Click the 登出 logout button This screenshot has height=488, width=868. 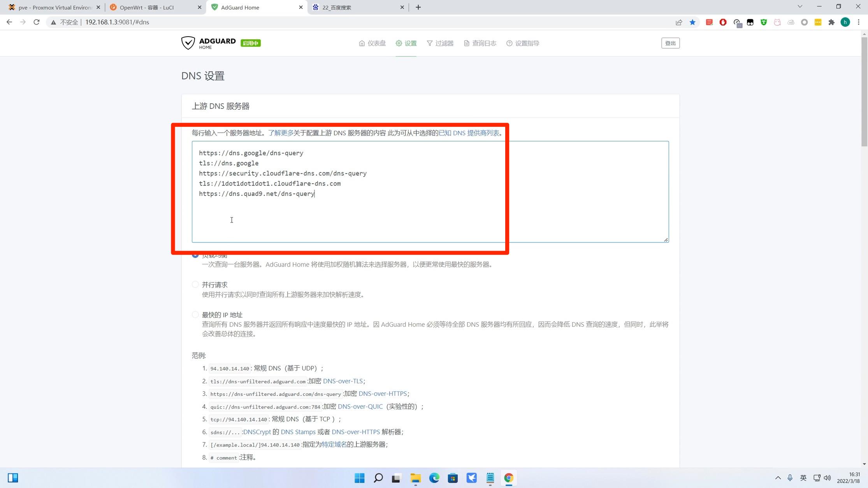point(670,43)
